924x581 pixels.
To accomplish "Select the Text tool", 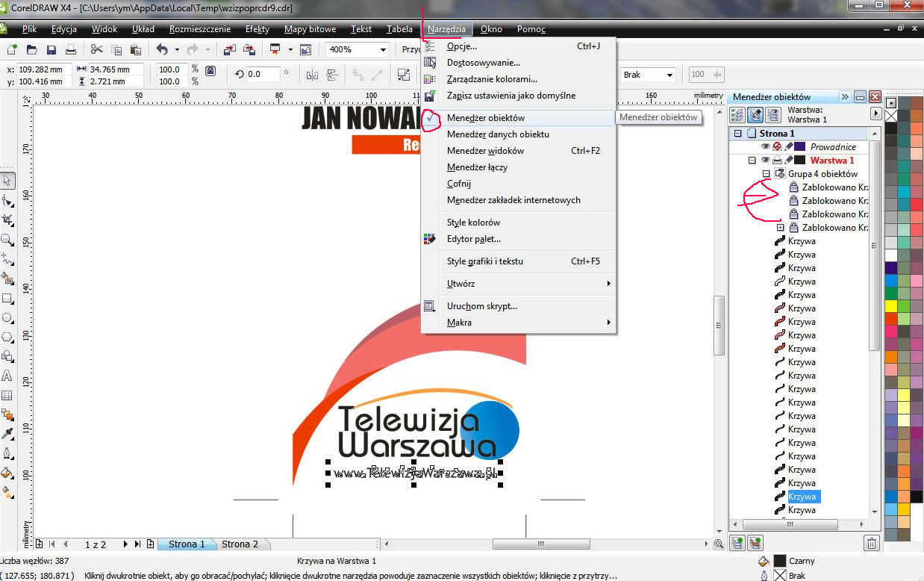I will pos(7,376).
